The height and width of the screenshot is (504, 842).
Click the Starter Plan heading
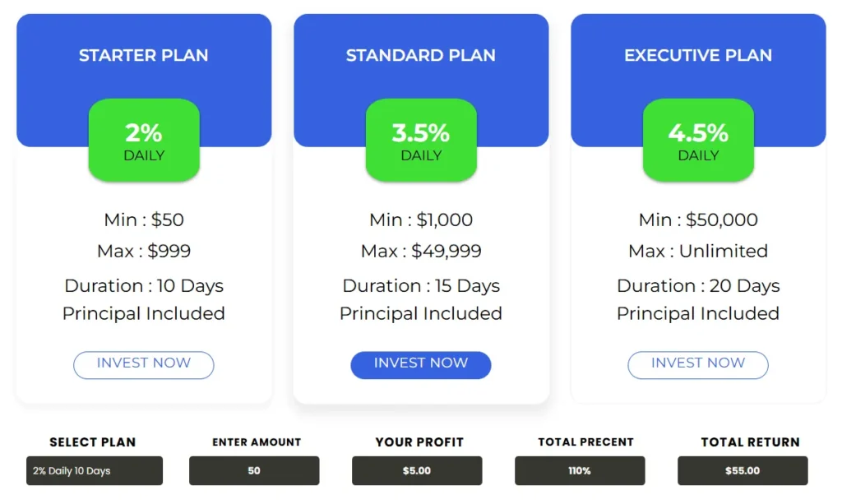144,56
